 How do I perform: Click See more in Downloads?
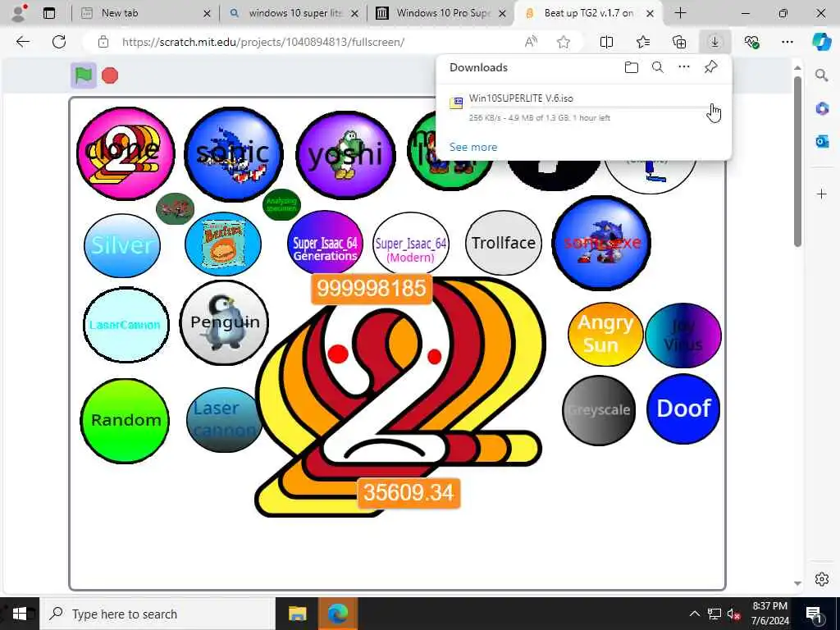click(473, 147)
